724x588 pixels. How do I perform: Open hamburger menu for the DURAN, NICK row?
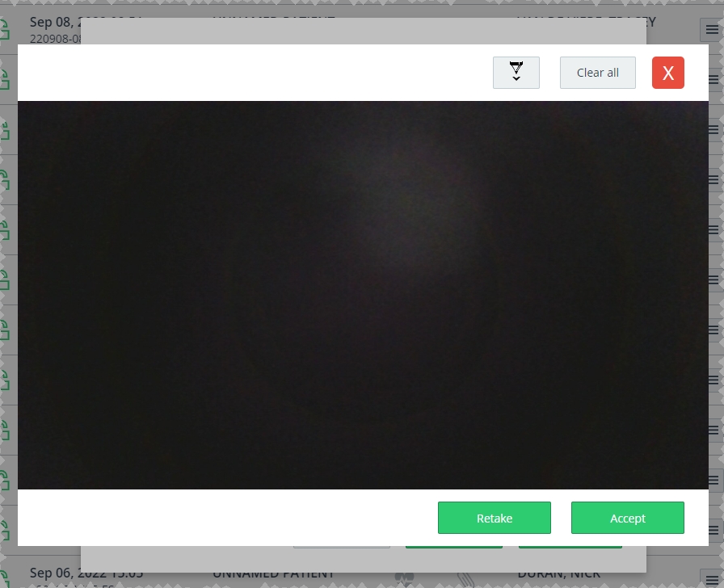(712, 578)
